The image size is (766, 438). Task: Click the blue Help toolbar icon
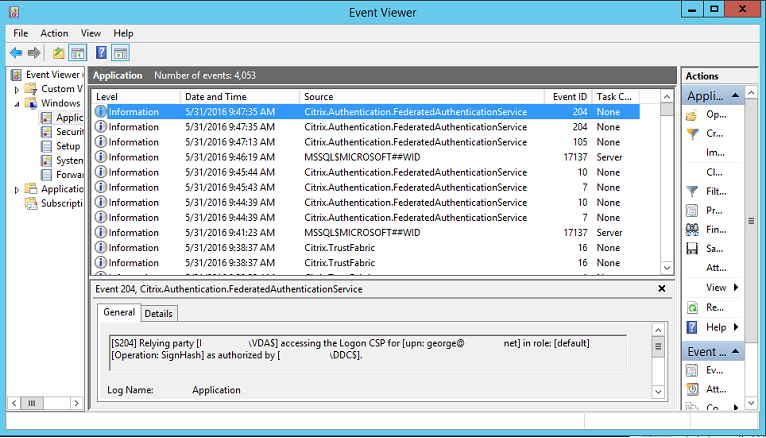coord(101,53)
